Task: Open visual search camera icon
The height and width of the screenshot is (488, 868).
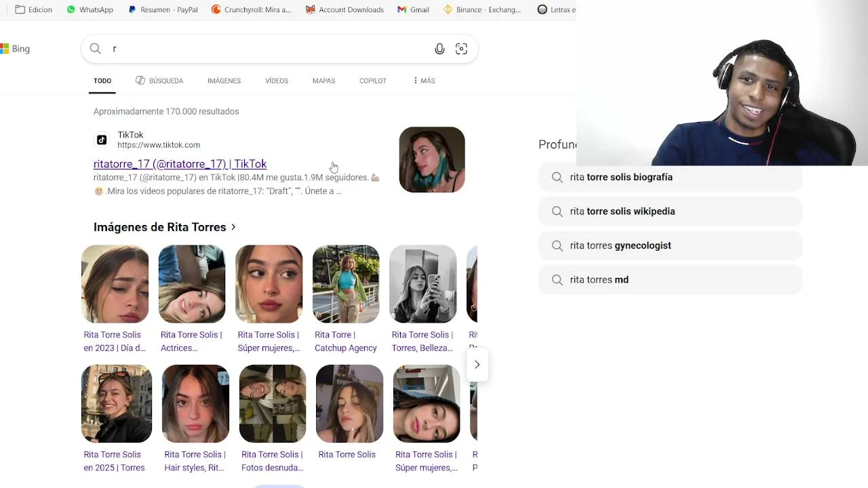Action: [461, 49]
